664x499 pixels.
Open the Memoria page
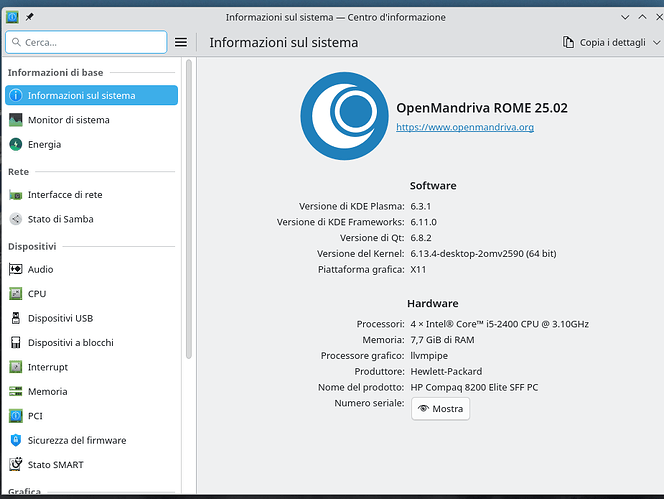(x=91, y=391)
